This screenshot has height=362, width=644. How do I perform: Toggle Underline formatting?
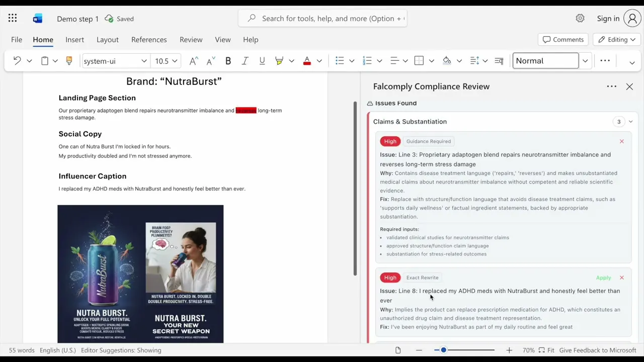262,61
